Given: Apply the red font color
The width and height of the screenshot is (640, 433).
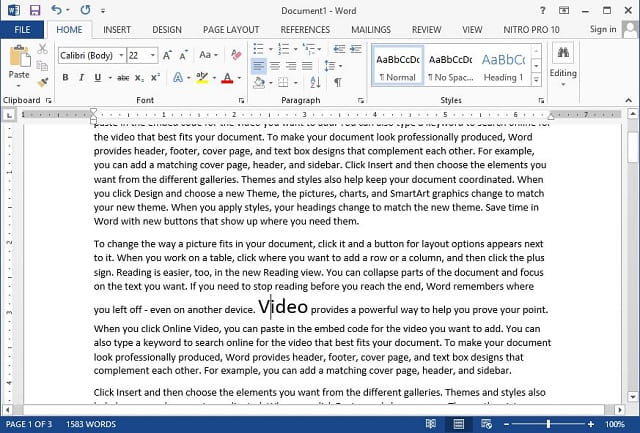Looking at the screenshot, I should point(227,77).
